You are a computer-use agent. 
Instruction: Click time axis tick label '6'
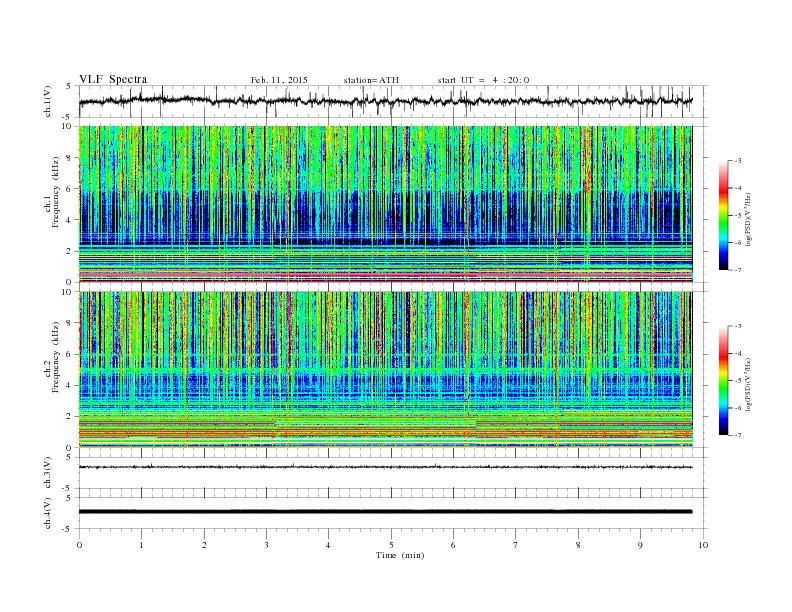click(454, 545)
